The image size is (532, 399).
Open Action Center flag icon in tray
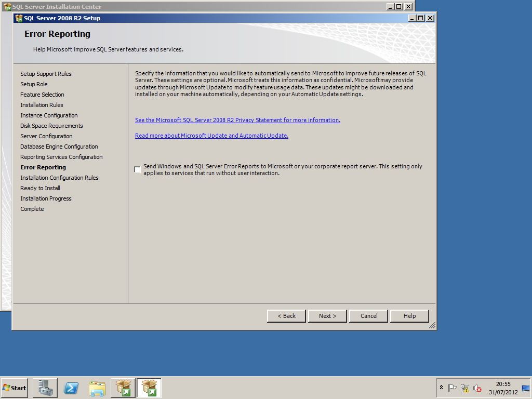click(x=452, y=388)
